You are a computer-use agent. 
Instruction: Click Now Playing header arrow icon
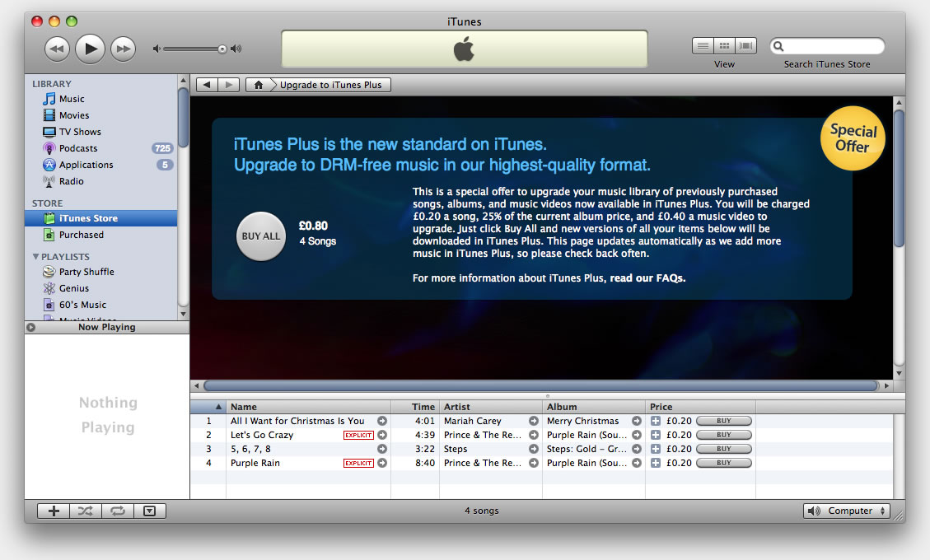point(30,328)
